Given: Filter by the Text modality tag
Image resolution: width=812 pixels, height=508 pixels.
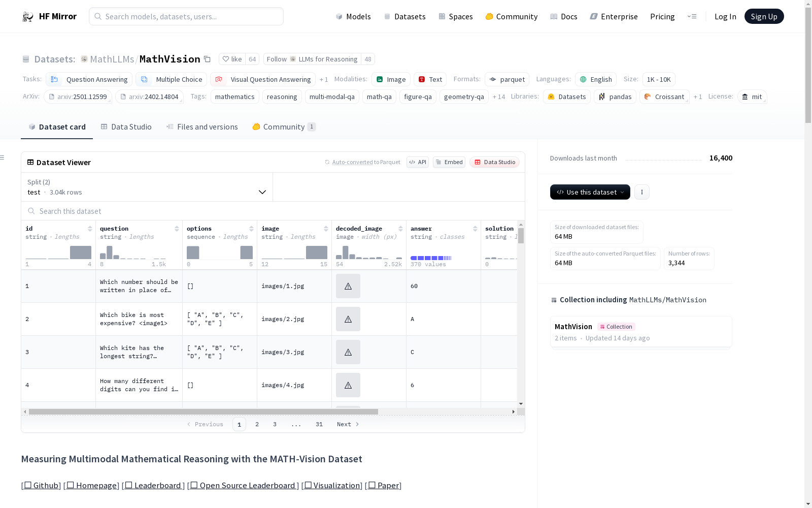Looking at the screenshot, I should [x=430, y=79].
